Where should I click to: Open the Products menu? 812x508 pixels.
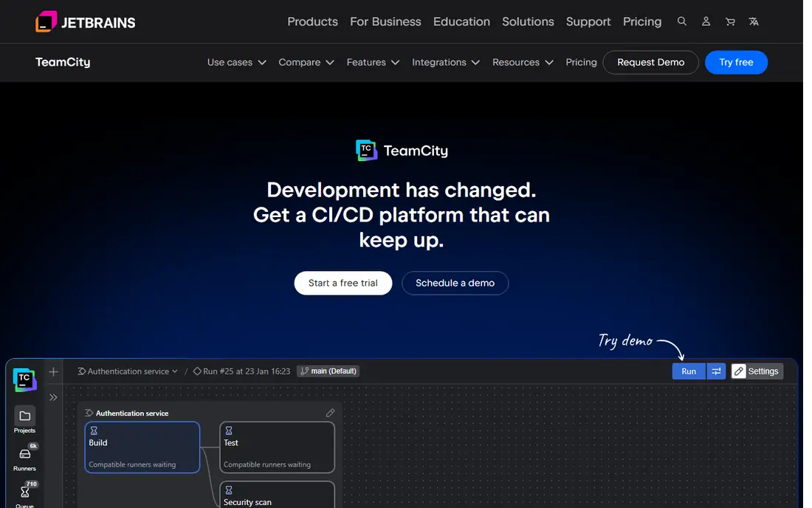[x=312, y=21]
